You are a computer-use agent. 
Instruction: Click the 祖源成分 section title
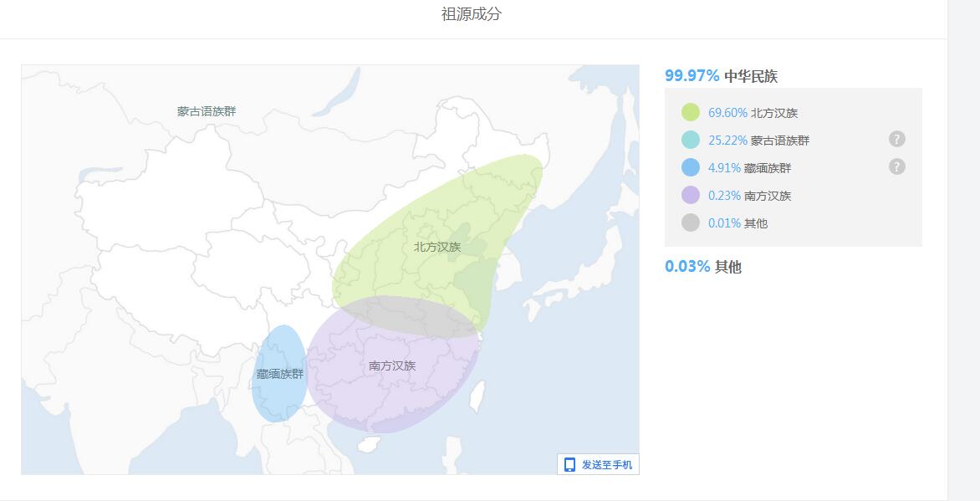pyautogui.click(x=472, y=14)
